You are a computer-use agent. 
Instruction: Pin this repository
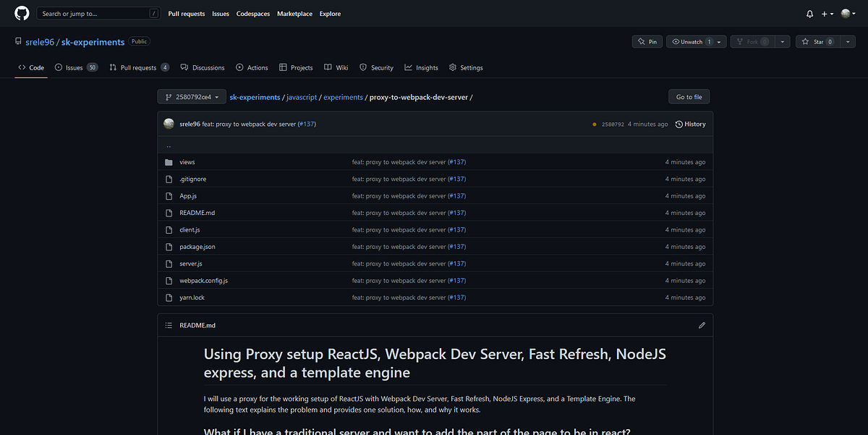645,42
